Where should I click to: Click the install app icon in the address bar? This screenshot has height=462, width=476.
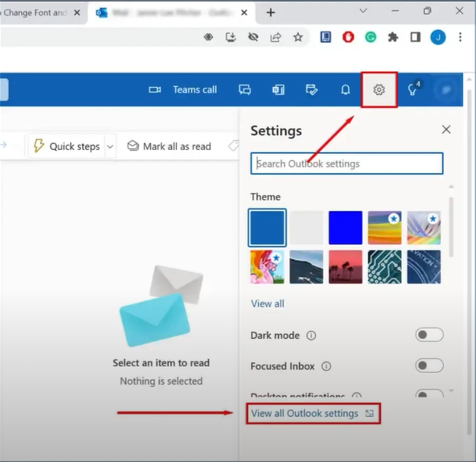(231, 37)
